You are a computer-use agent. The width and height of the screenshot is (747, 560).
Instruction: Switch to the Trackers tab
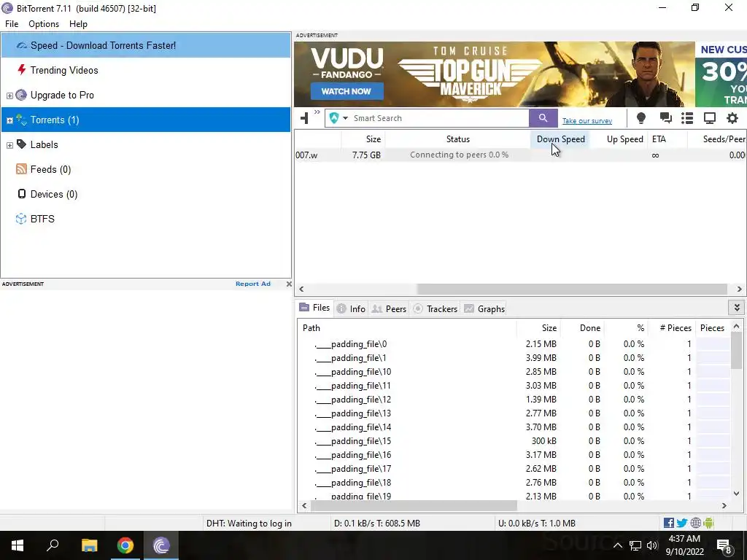(435, 308)
